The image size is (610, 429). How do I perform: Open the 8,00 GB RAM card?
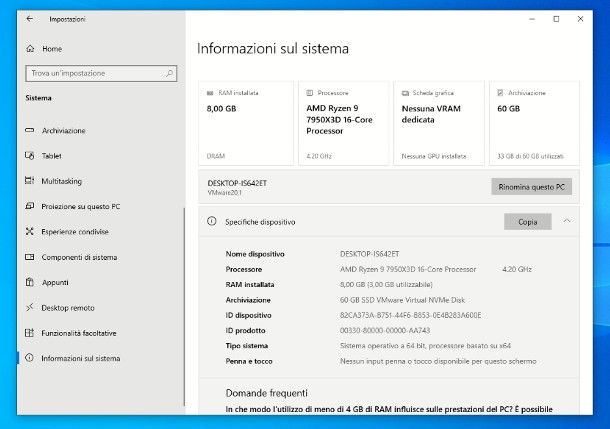pos(246,123)
